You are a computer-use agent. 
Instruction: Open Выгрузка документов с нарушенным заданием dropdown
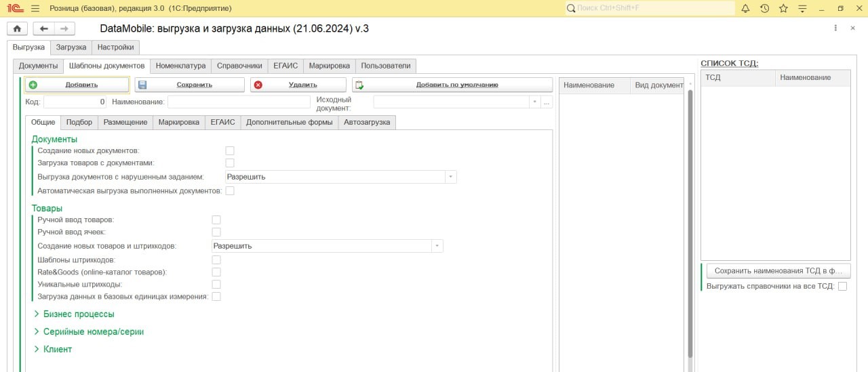tap(450, 177)
